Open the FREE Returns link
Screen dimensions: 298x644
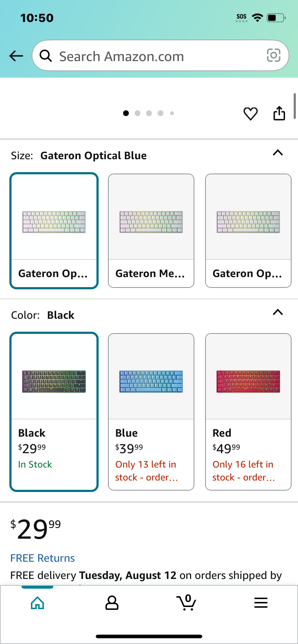click(x=42, y=558)
